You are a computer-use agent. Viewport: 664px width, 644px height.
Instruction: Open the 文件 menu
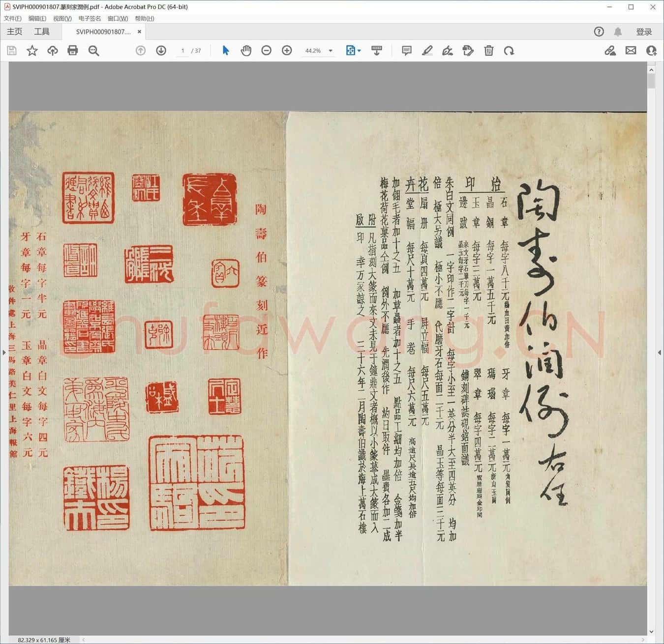13,19
